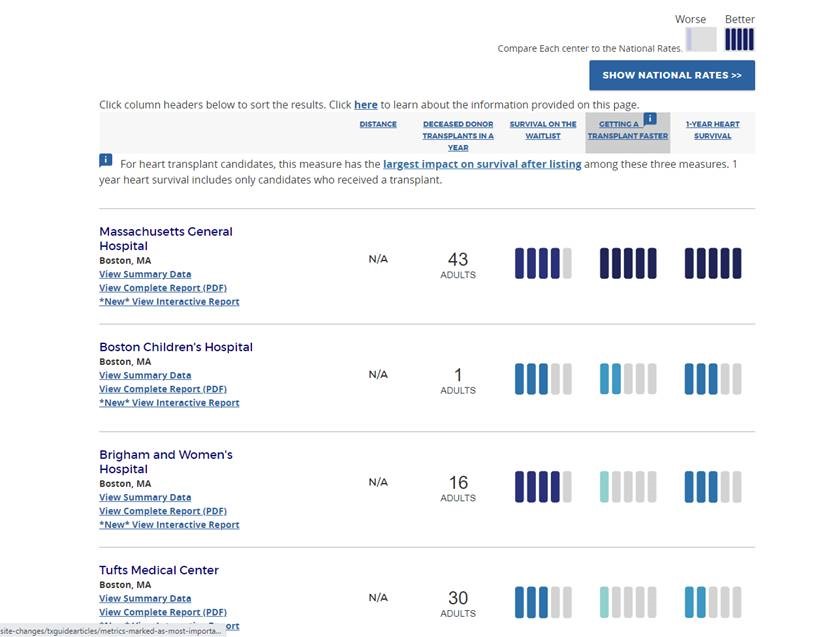Viewport: 820px width, 637px height.
Task: Click Boston Children's 1-year heart survival bars
Action: 713,379
